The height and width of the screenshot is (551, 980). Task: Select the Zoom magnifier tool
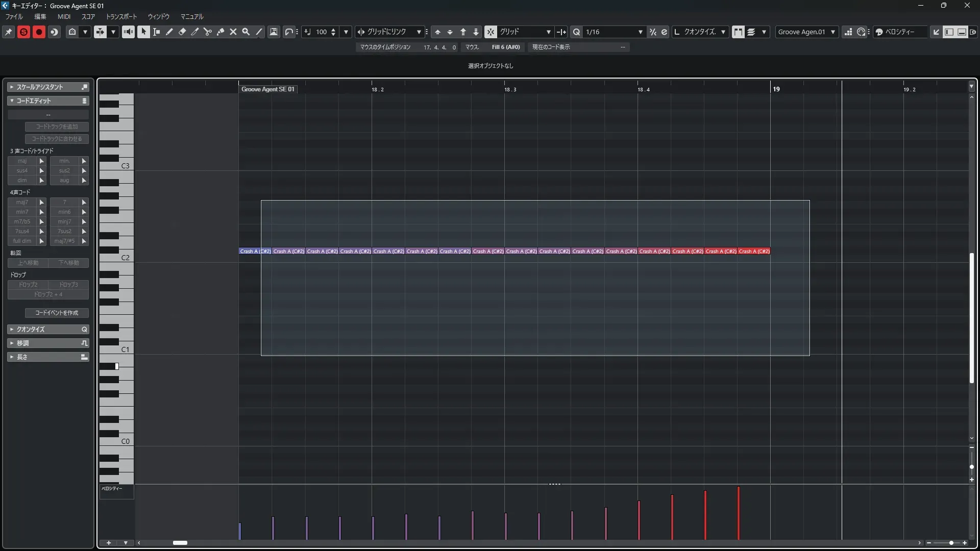click(246, 32)
